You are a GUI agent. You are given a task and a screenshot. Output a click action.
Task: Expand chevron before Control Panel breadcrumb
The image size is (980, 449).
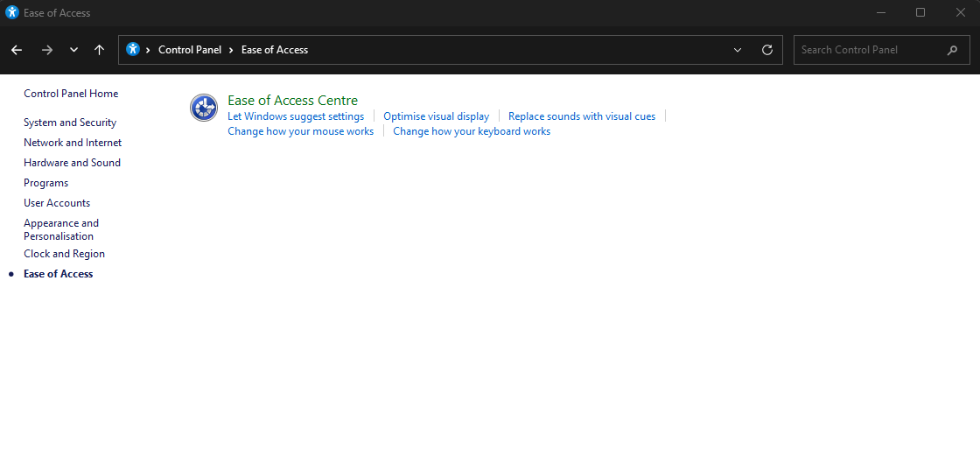pos(148,50)
